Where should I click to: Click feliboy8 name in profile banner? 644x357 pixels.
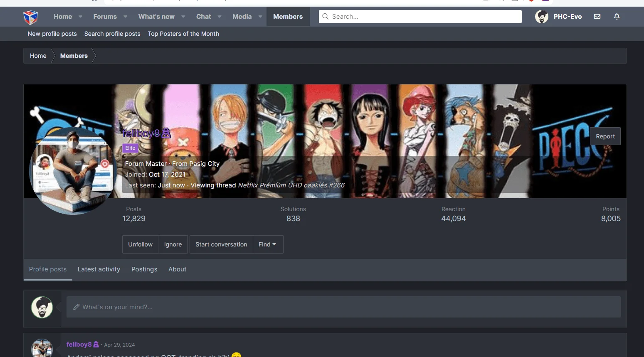point(141,133)
